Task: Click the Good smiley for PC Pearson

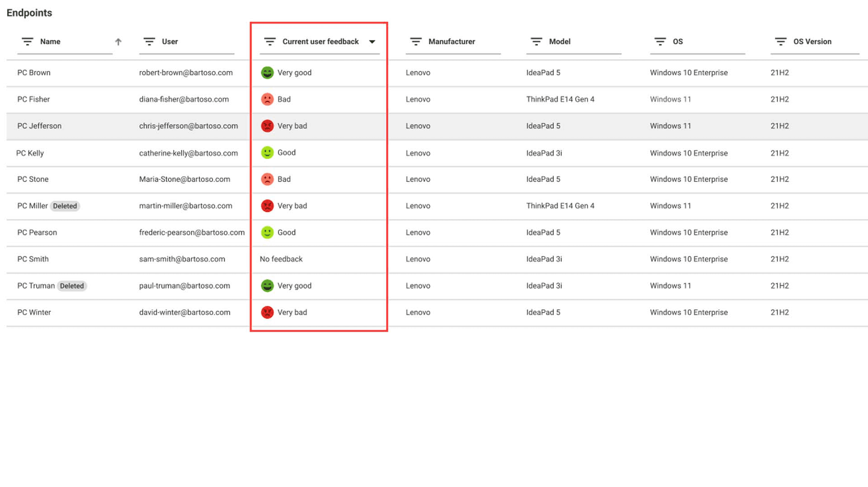Action: point(268,233)
